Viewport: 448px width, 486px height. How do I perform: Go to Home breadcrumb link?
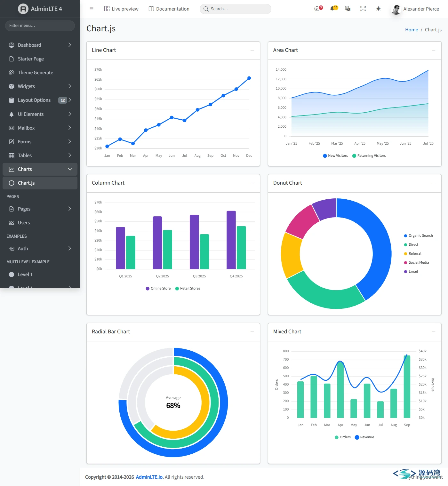pyautogui.click(x=412, y=30)
